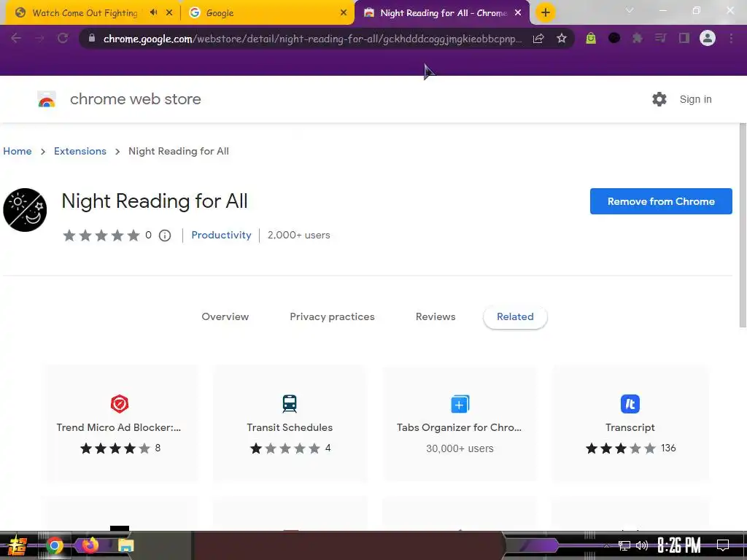This screenshot has width=747, height=560.
Task: Toggle the browser side panel
Action: (684, 38)
